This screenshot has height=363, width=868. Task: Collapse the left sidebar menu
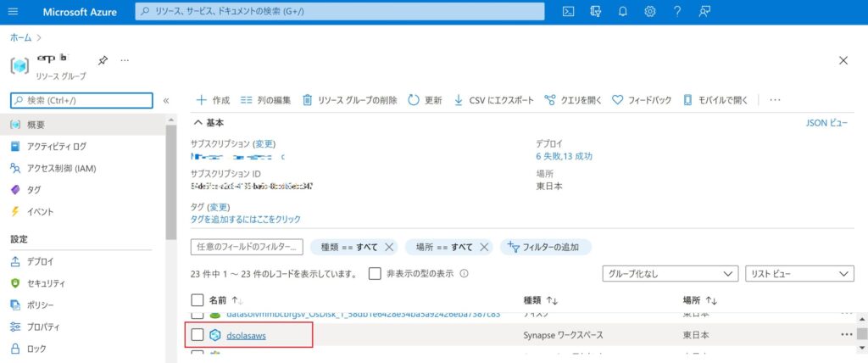166,100
